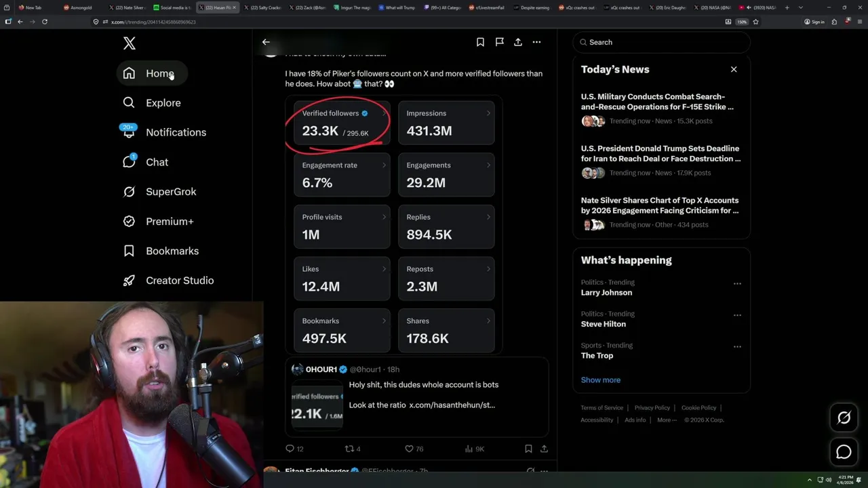Screen dimensions: 868x488
Task: Expand the Impressions card chevron
Action: tap(488, 113)
